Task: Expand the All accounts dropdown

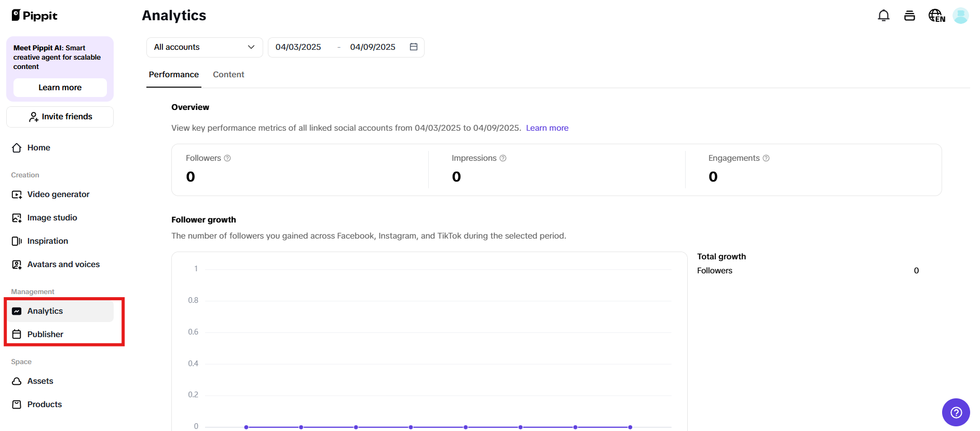Action: (x=205, y=47)
